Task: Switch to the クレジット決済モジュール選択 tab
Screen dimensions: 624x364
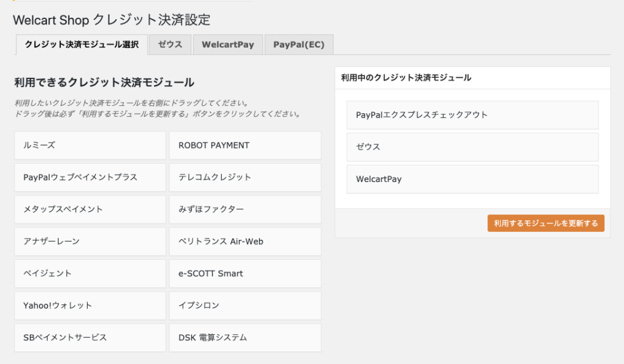Action: click(x=82, y=44)
